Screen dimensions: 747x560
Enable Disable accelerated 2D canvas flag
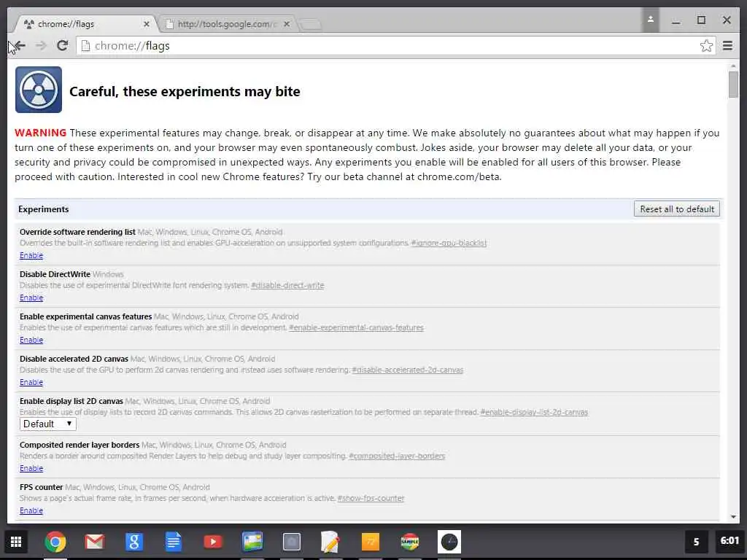point(31,382)
